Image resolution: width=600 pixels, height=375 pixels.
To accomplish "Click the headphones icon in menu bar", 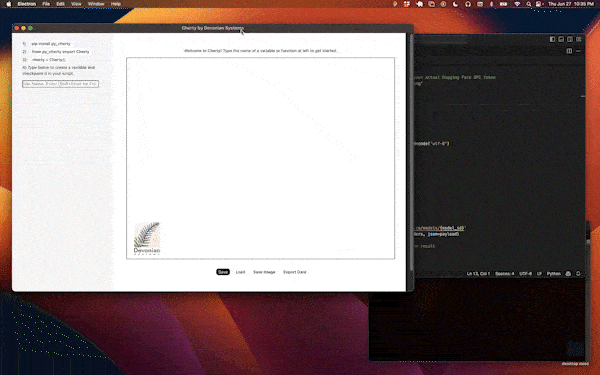I will 468,4.
